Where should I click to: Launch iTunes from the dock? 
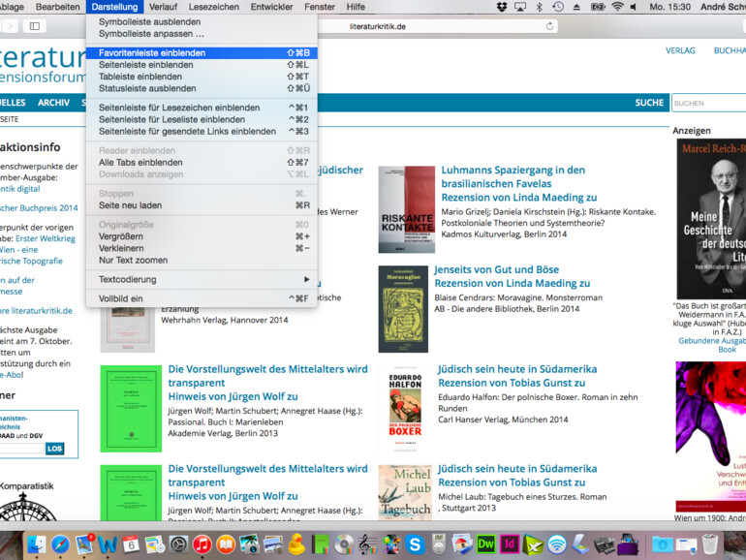pos(202,544)
